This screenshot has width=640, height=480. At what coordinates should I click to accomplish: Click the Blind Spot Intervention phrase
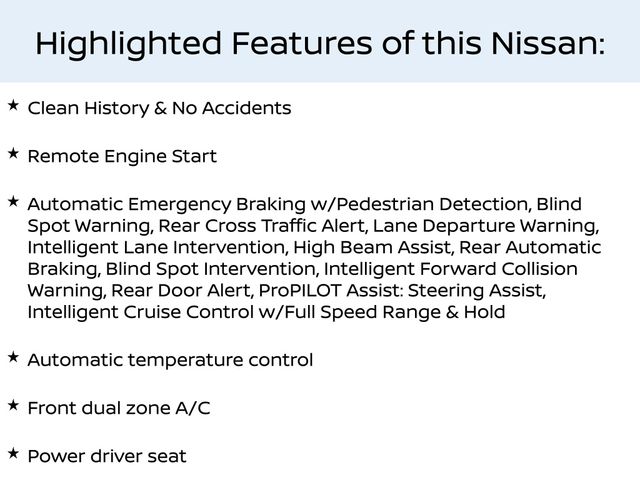coord(212,269)
